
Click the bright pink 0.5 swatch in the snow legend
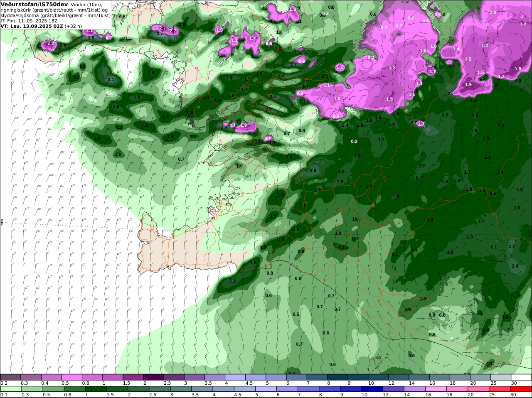(72, 377)
